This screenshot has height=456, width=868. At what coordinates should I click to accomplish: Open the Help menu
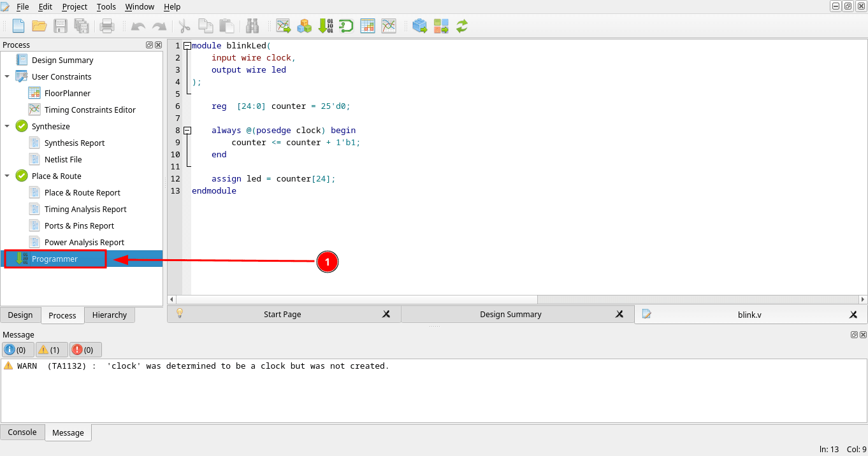172,6
